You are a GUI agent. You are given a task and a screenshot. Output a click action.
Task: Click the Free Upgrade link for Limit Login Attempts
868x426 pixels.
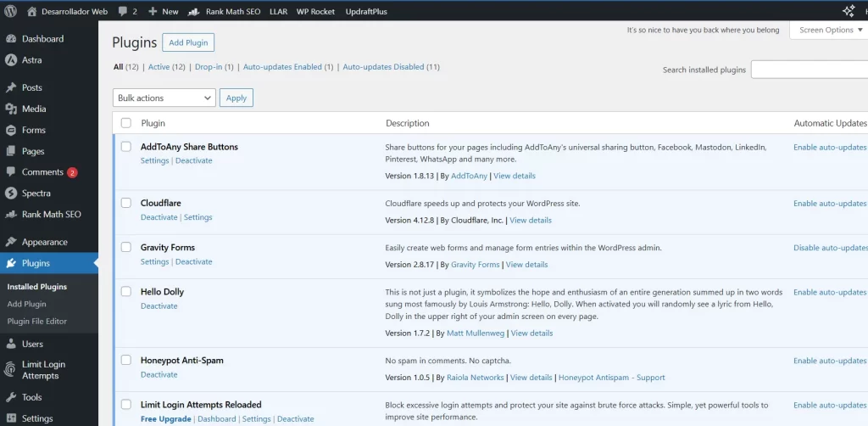(x=166, y=419)
